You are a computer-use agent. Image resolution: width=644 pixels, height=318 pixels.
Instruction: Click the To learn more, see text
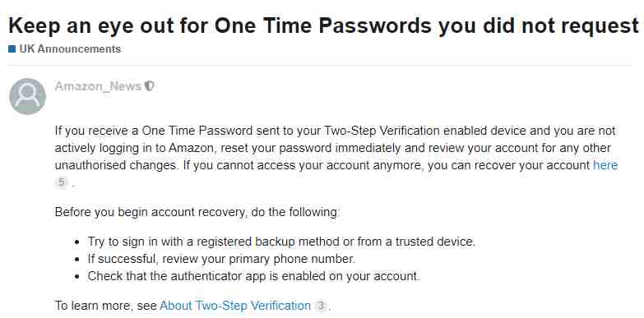point(106,306)
